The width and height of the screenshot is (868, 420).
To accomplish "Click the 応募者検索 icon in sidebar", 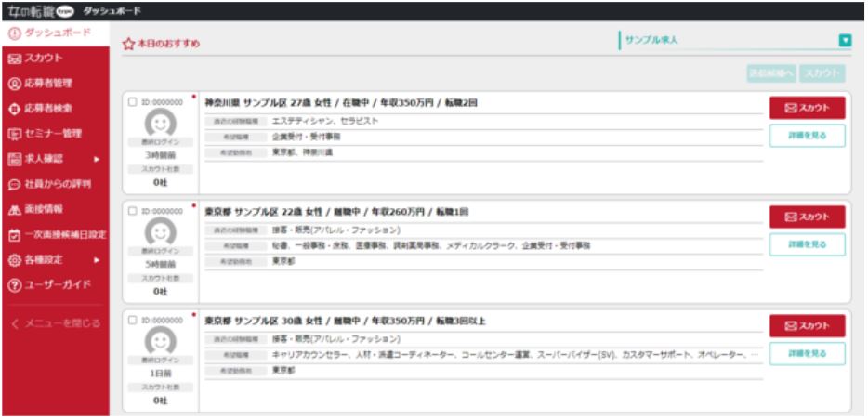I will pos(15,109).
